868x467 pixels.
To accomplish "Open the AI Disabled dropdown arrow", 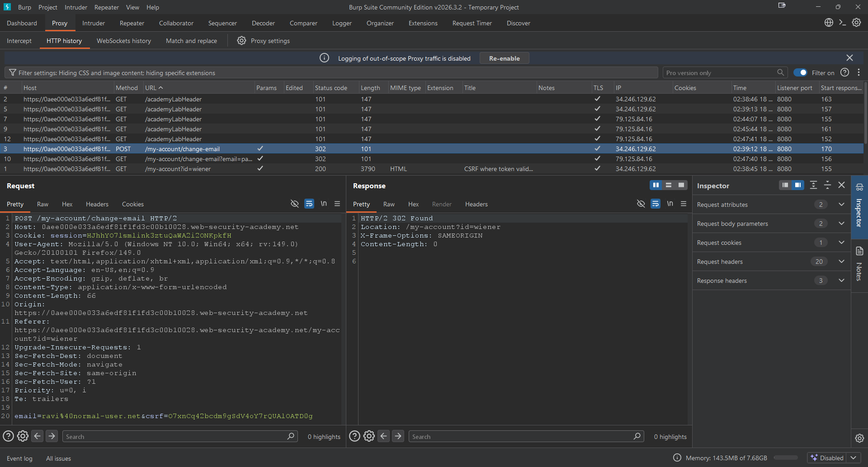I will (x=854, y=458).
